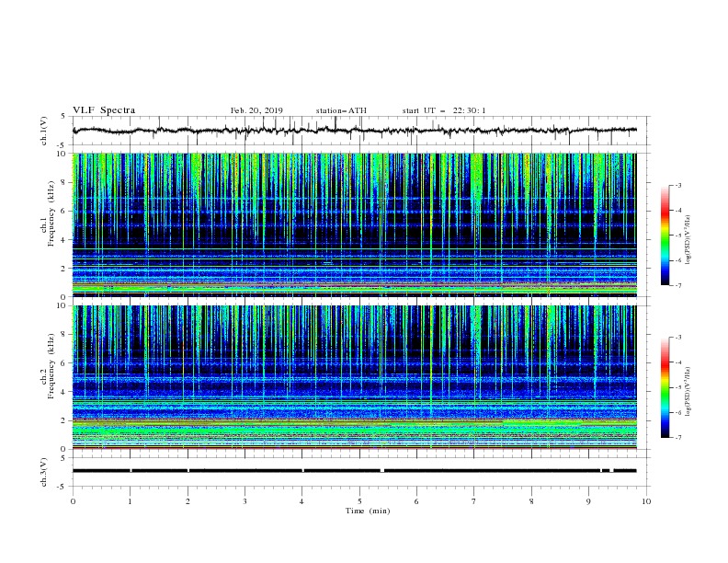The image size is (728, 563).
Task: Click the time axis tick label "7"
Action: click(x=474, y=501)
